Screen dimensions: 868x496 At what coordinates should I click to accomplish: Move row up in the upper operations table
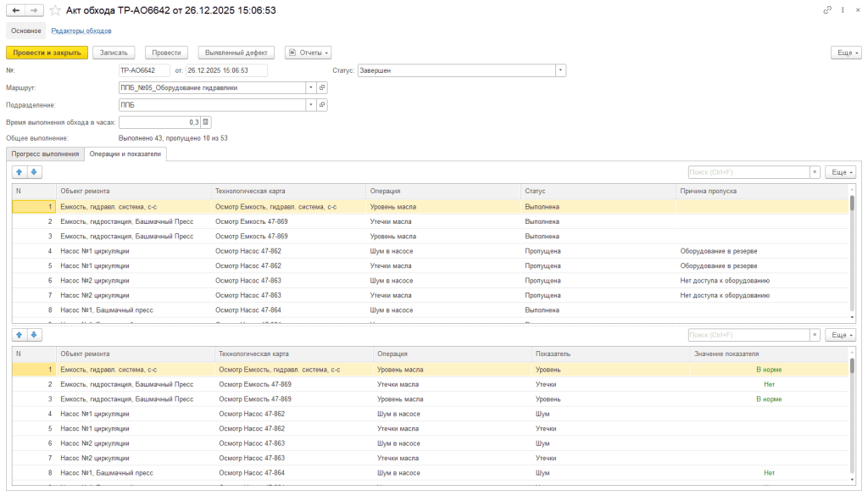tap(19, 172)
